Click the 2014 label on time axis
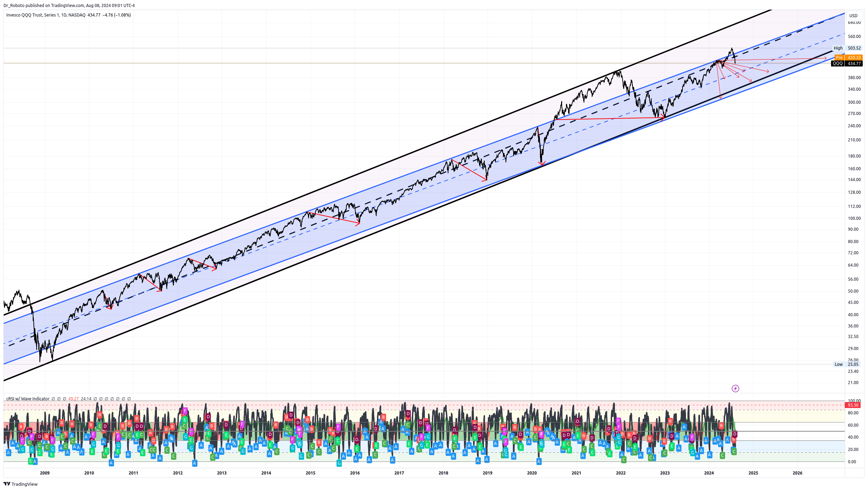The image size is (868, 490). (266, 473)
